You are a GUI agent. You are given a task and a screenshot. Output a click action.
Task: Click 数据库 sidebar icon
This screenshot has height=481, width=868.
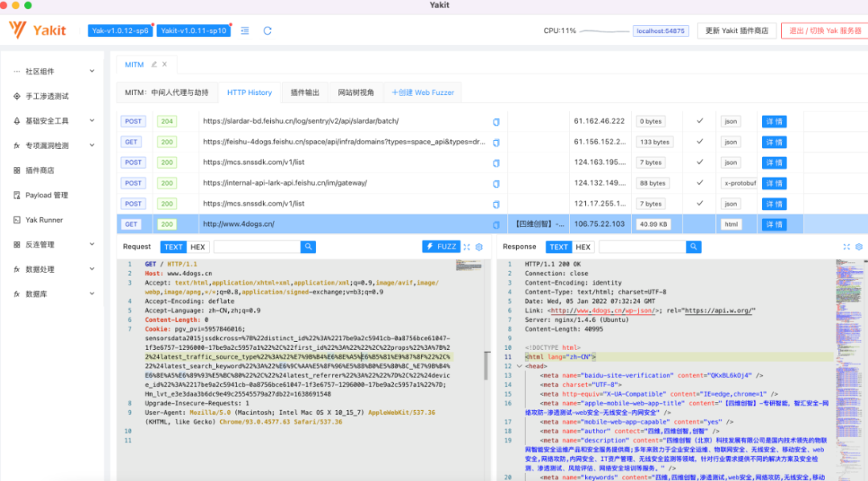click(17, 294)
